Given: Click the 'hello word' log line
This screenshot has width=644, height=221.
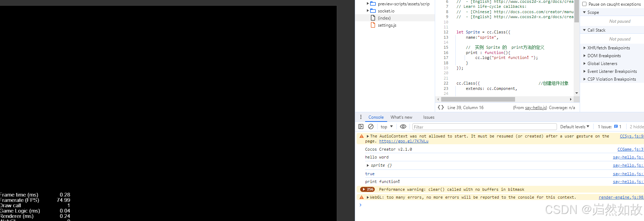Looking at the screenshot, I should point(377,157).
